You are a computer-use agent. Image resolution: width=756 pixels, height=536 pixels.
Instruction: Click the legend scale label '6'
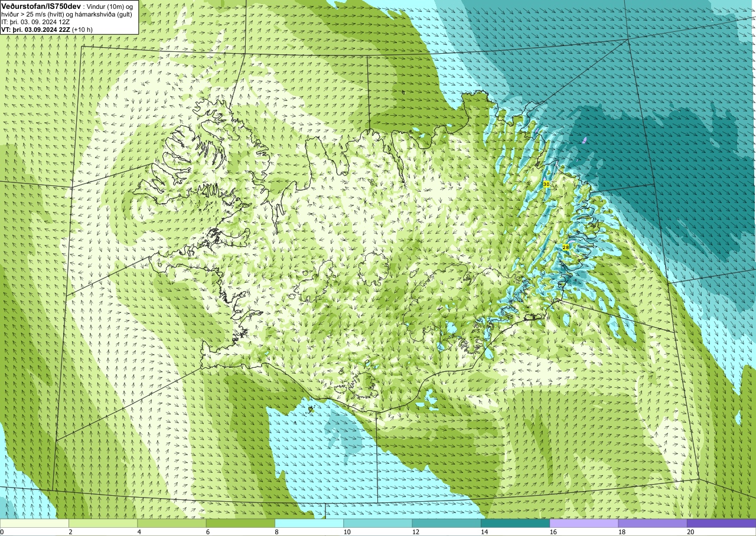coord(207,532)
